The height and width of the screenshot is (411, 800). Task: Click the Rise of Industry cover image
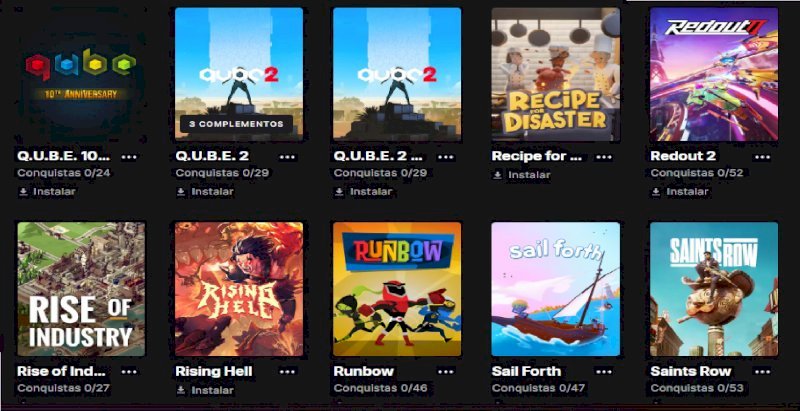coord(81,289)
